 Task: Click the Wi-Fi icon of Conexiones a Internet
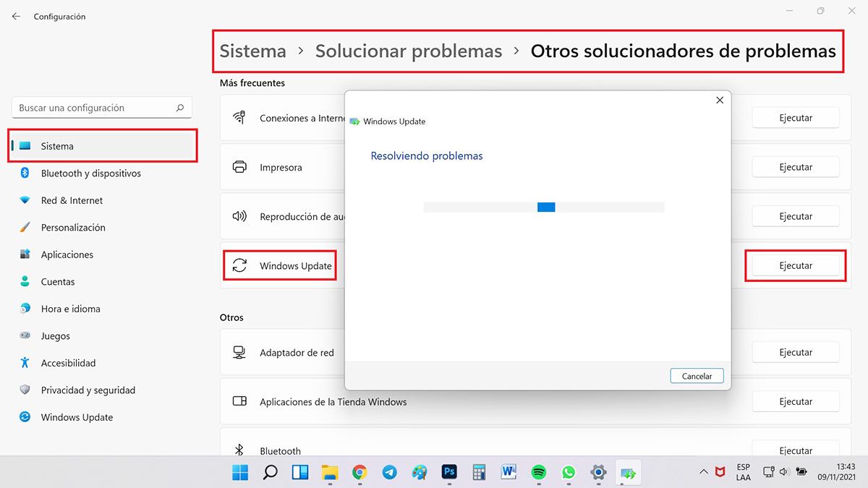point(239,118)
